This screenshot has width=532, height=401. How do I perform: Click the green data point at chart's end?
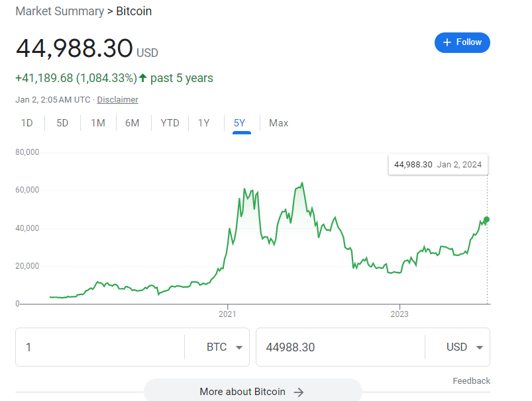(x=486, y=220)
